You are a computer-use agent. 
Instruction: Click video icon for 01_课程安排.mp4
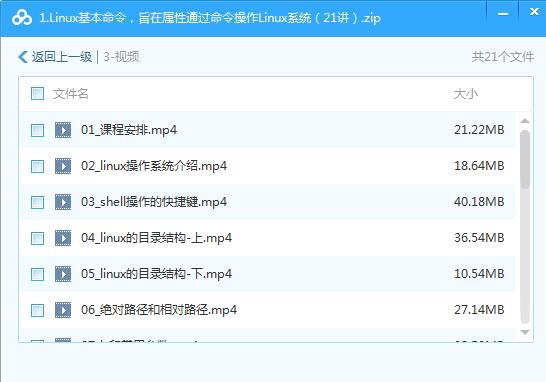click(63, 130)
